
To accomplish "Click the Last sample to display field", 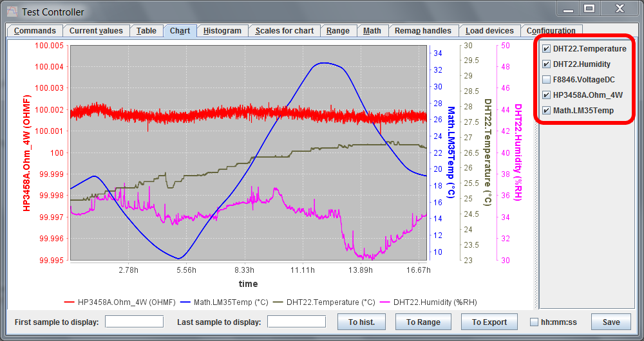I will [x=296, y=322].
